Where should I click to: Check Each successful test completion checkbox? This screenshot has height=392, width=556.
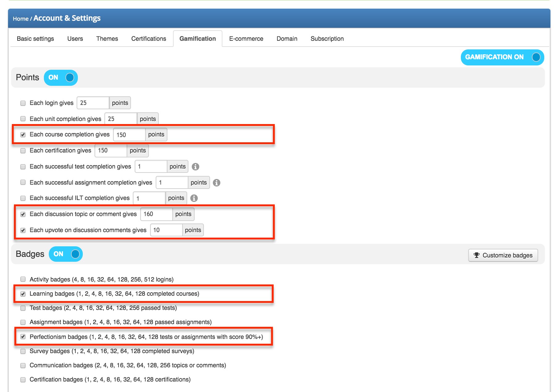23,167
